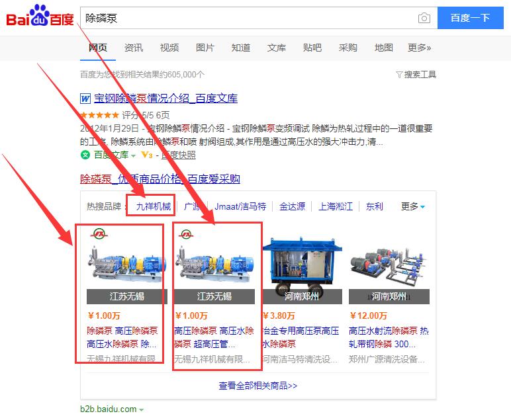Viewport: 511px width, 420px height.
Task: Expand the 百度文库 source dropdown arrow
Action: tap(133, 155)
